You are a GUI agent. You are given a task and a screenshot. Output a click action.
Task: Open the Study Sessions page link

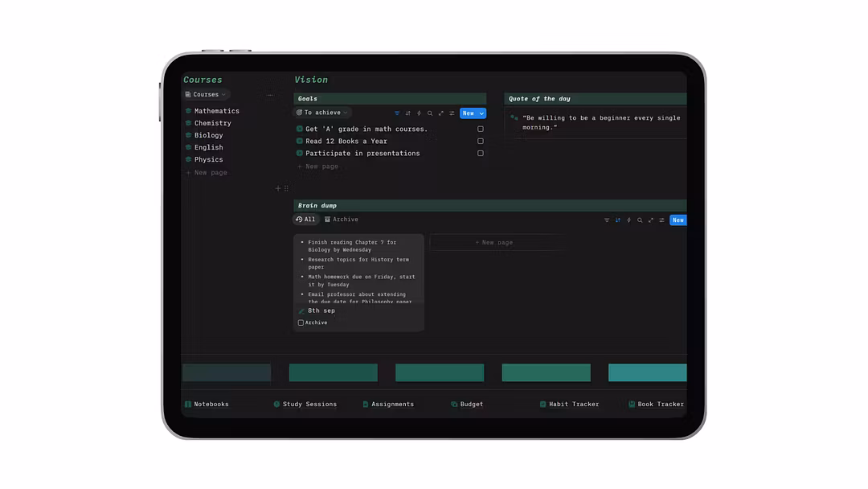309,405
